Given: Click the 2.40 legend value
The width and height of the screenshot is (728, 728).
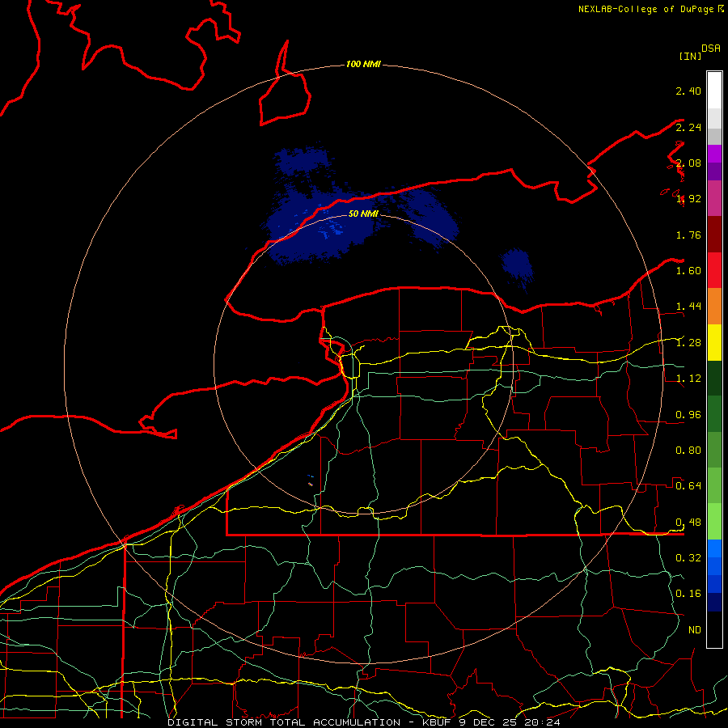Looking at the screenshot, I should 688,91.
